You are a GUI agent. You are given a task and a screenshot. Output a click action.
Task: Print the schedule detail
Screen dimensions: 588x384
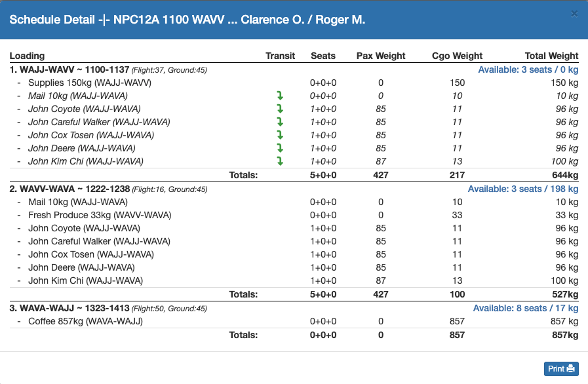[561, 368]
